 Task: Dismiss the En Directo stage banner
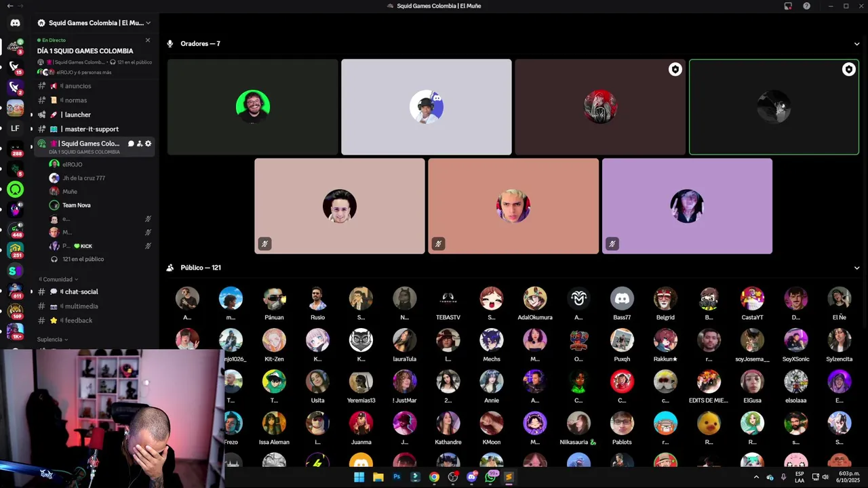pos(148,40)
